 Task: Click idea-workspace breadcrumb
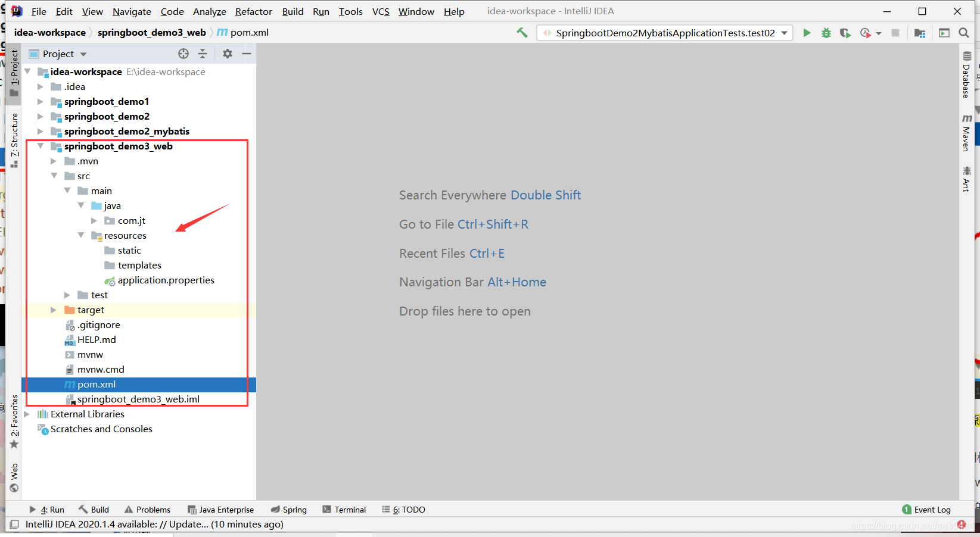tap(50, 32)
